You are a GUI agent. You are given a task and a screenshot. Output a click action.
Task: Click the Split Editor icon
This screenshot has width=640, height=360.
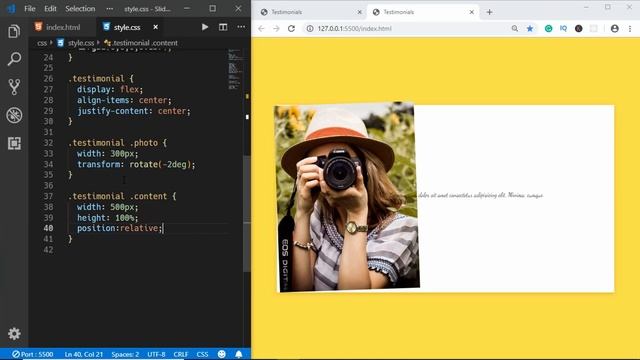tap(223, 27)
